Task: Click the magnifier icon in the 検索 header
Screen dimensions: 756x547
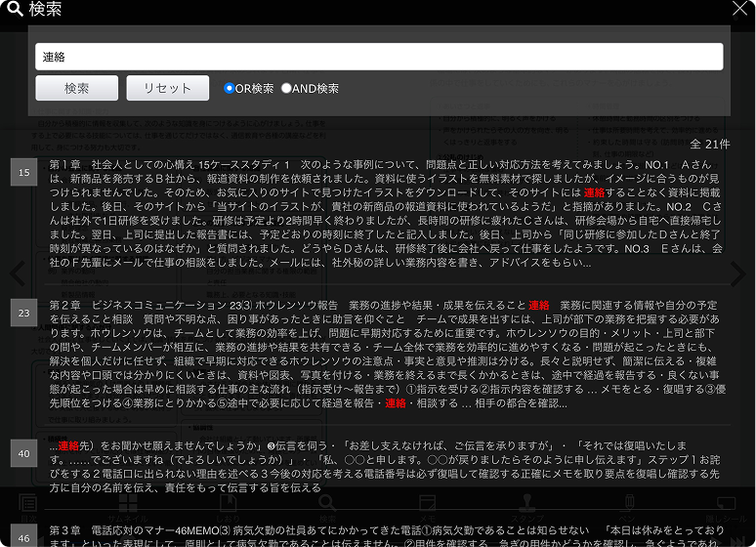Action: (15, 9)
